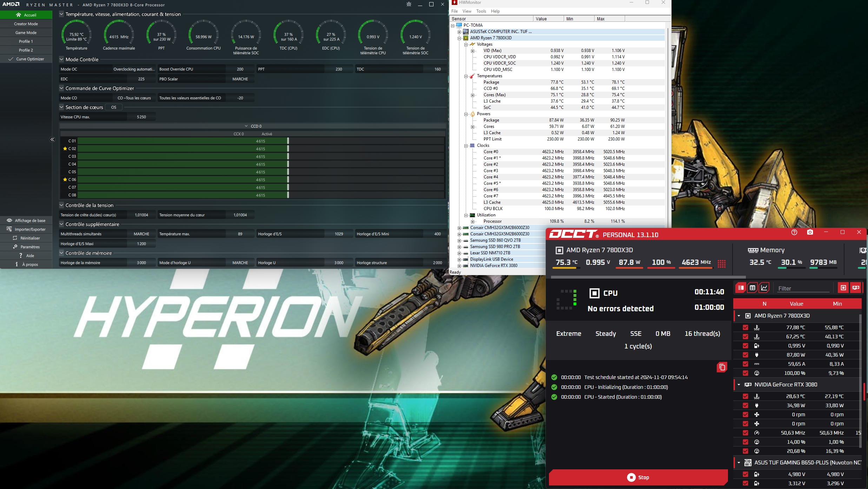Click the Ryzen Master bug report icon
This screenshot has width=868, height=489.
409,5
